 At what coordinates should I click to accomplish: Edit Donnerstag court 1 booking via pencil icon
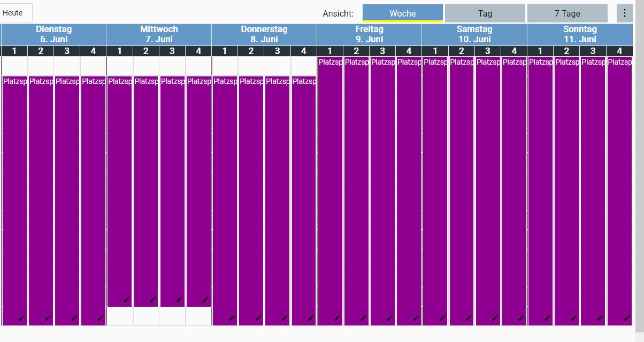pyautogui.click(x=232, y=318)
